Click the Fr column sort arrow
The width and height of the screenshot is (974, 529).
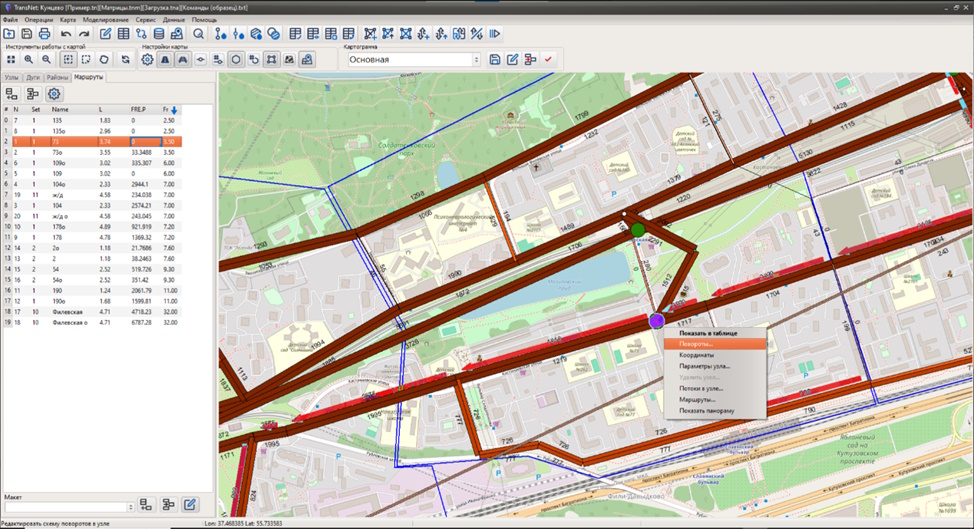[x=174, y=110]
